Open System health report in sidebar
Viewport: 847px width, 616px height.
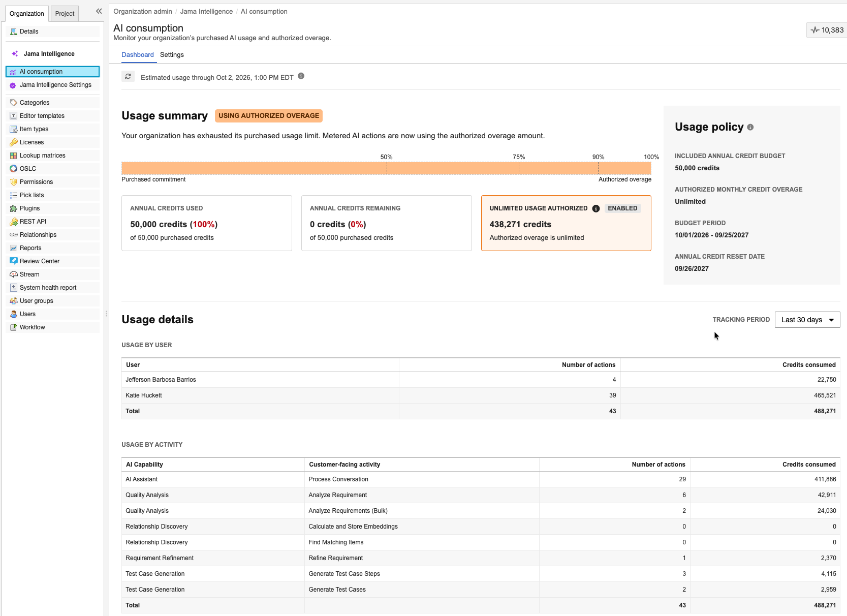(53, 288)
